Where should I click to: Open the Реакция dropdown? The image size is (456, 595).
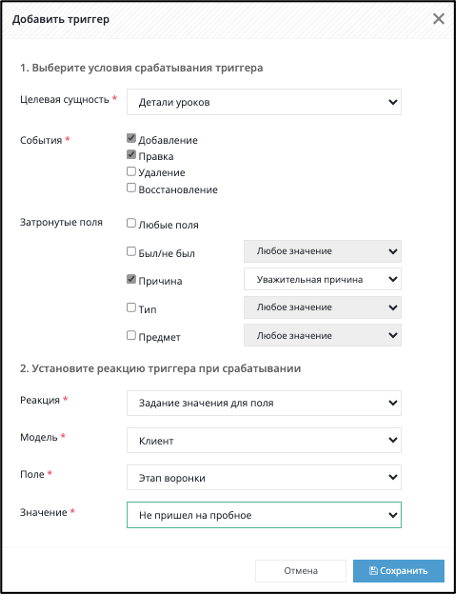(264, 403)
